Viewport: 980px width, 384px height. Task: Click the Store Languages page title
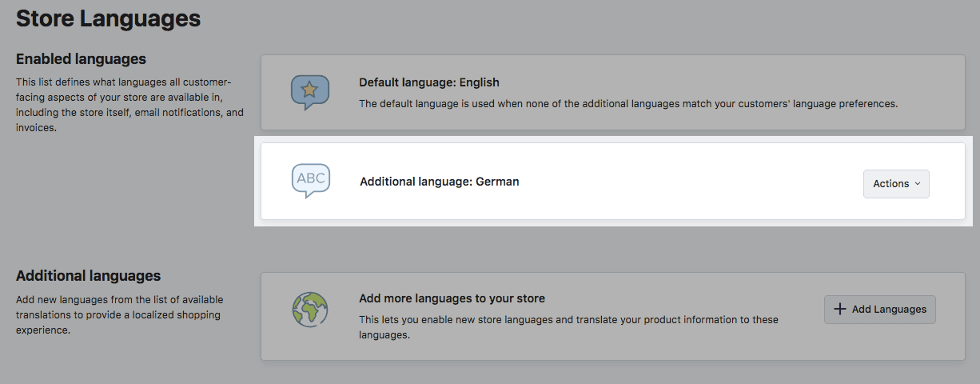click(x=108, y=18)
